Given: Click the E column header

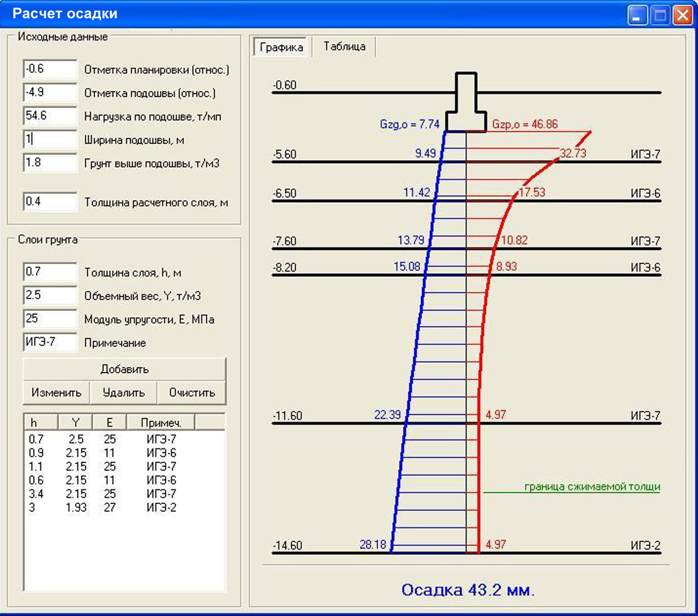Looking at the screenshot, I should tap(110, 423).
